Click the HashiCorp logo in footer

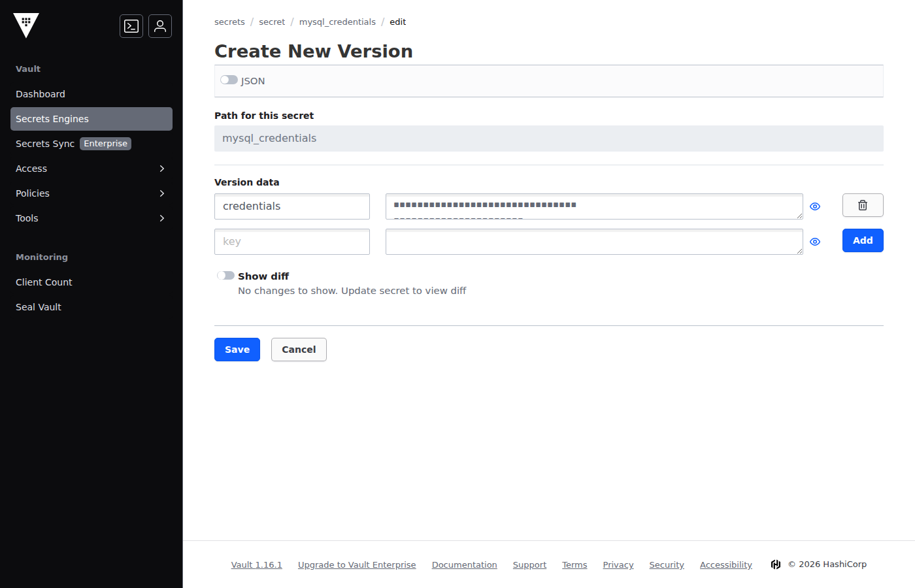[x=776, y=564]
